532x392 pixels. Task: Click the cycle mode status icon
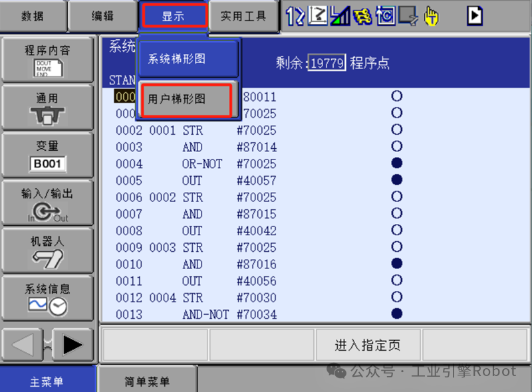385,15
